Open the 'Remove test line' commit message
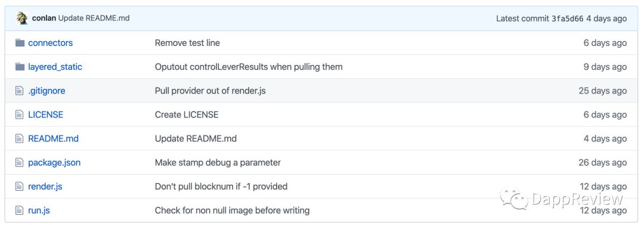Screen dimensions: 644x229 pos(187,43)
